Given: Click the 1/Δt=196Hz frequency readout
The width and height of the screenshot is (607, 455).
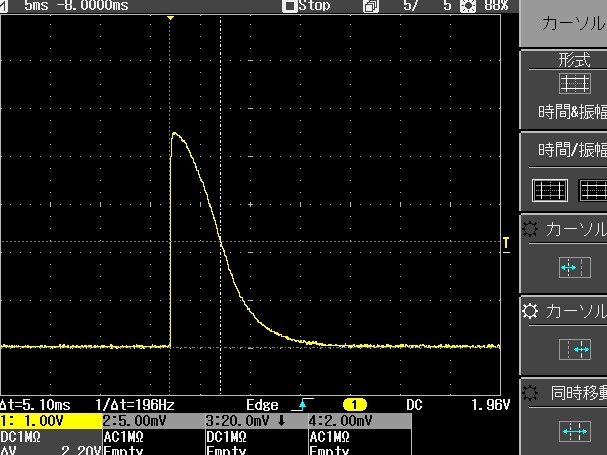Looking at the screenshot, I should (x=135, y=405).
